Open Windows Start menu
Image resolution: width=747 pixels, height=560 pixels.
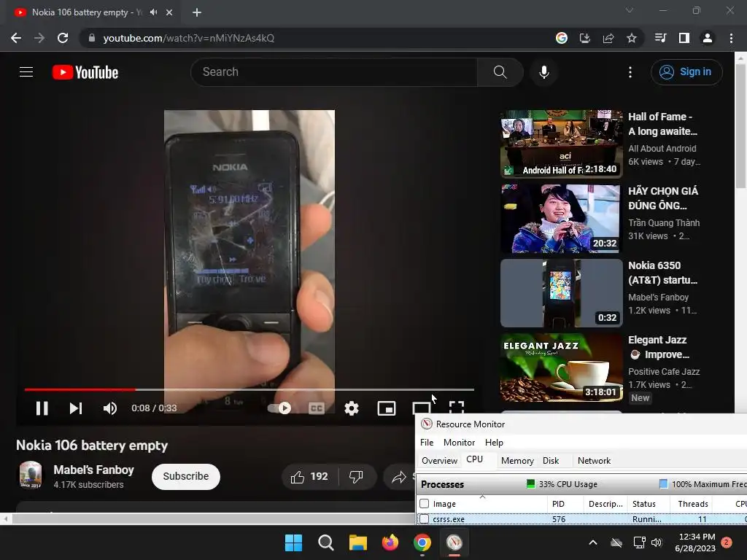(293, 542)
